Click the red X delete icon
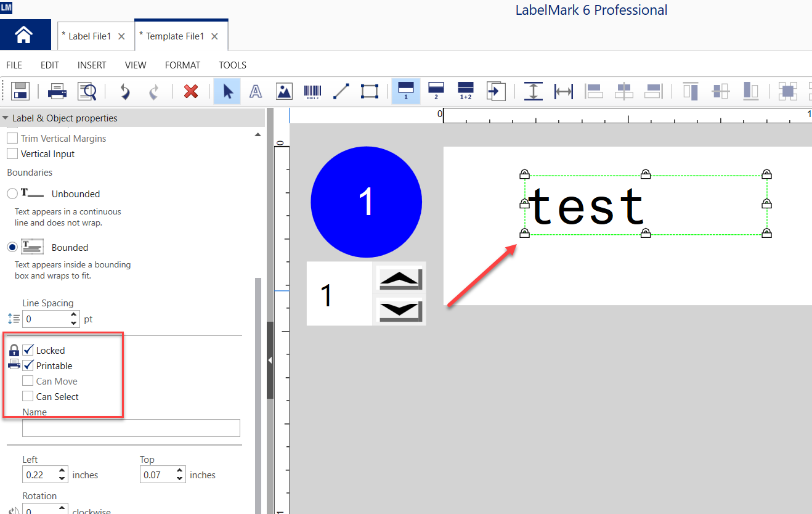The image size is (812, 514). [x=191, y=91]
